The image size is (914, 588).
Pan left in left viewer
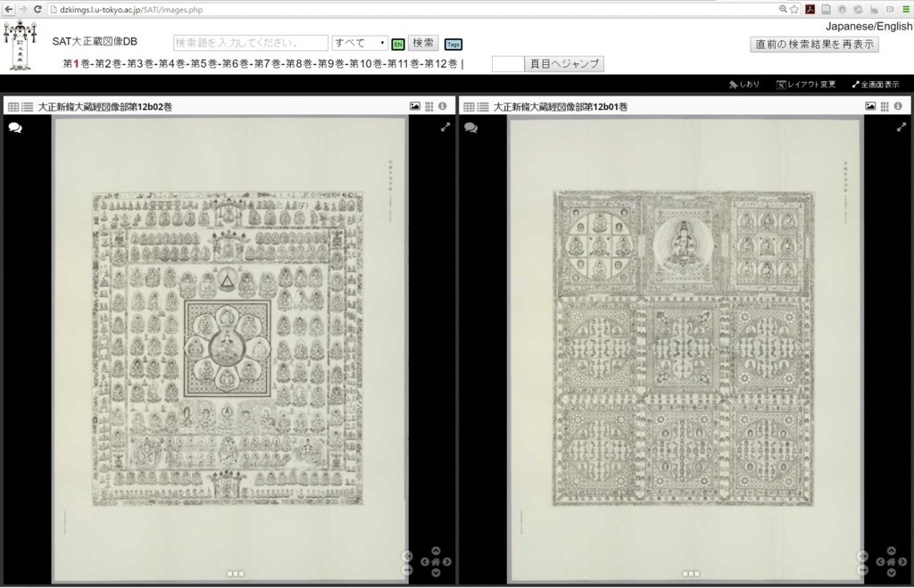(425, 562)
